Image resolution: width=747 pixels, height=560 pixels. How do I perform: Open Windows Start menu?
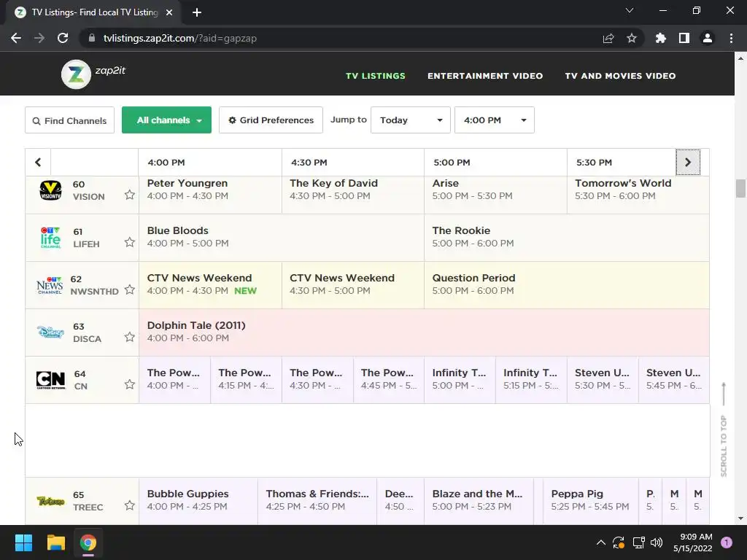(23, 542)
